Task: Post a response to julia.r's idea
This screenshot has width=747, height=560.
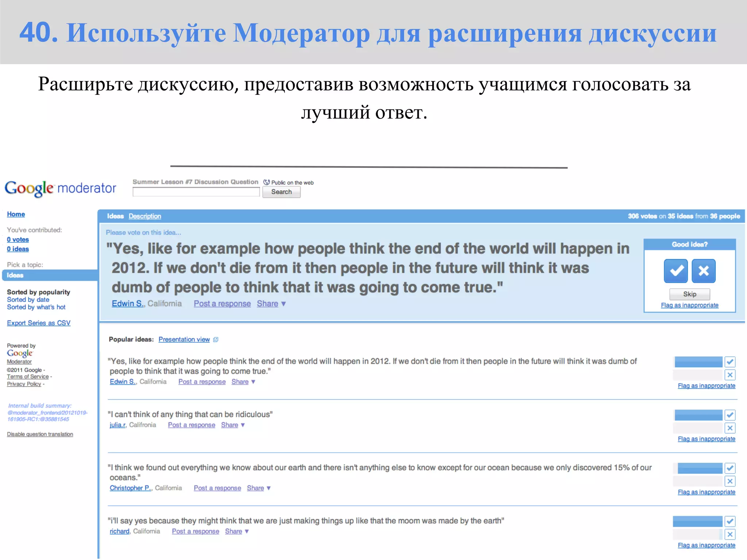Action: pos(191,425)
